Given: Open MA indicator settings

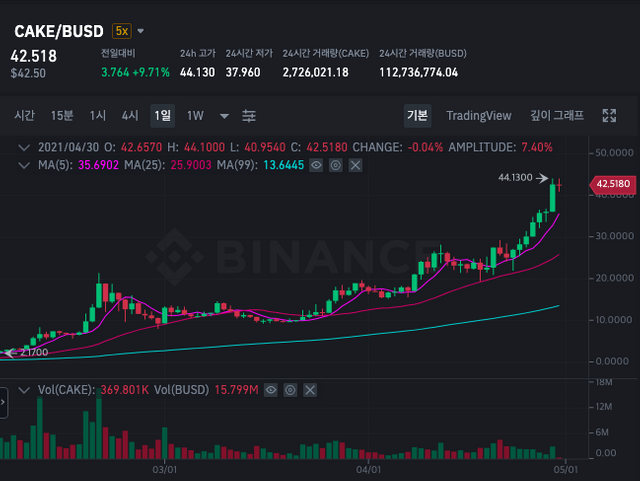Looking at the screenshot, I should coord(335,165).
